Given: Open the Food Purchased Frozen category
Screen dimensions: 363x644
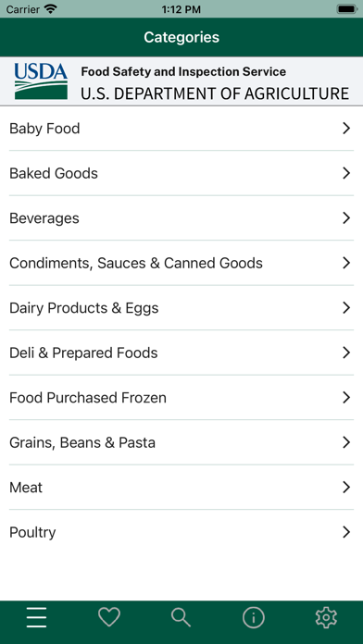Looking at the screenshot, I should [x=181, y=398].
